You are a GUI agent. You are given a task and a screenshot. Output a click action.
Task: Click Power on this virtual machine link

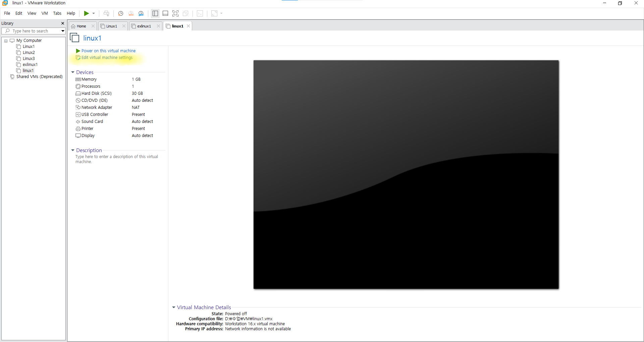108,51
